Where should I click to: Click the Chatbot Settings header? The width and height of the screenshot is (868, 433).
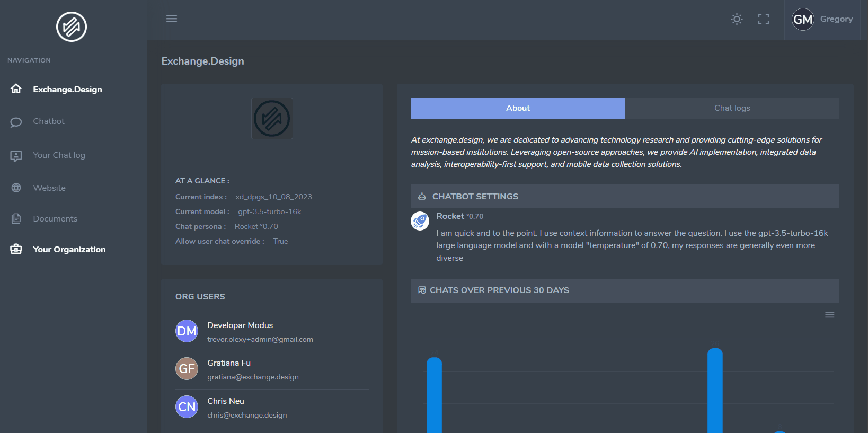coord(625,196)
